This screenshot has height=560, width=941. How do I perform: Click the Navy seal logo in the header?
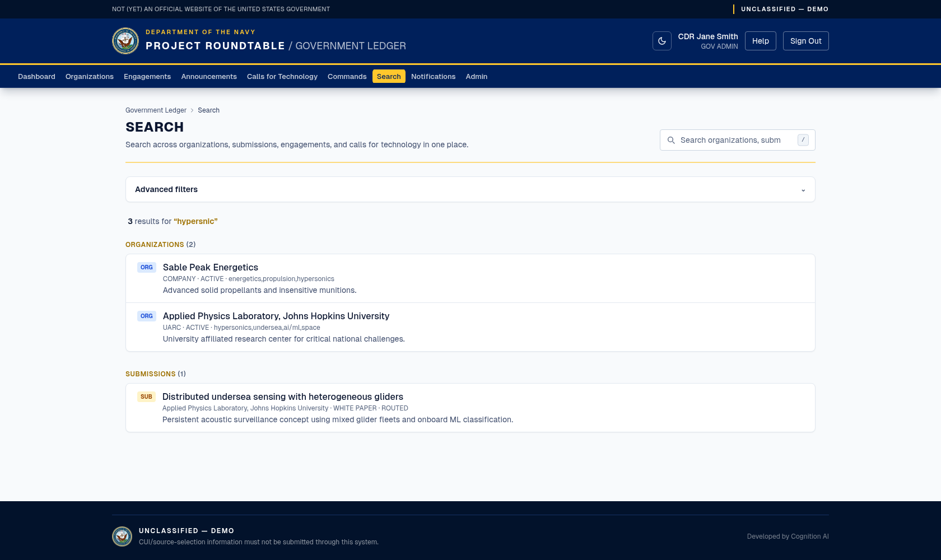pos(125,41)
